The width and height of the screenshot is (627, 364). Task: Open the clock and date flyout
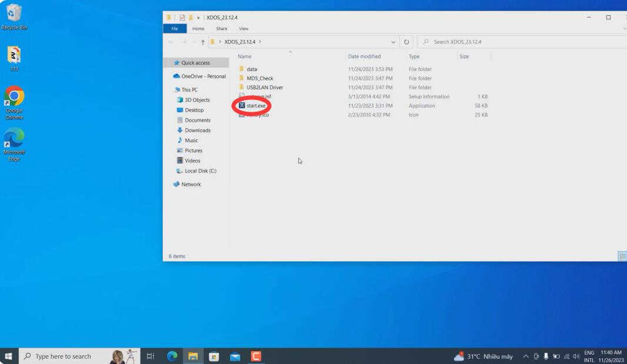[611, 356]
